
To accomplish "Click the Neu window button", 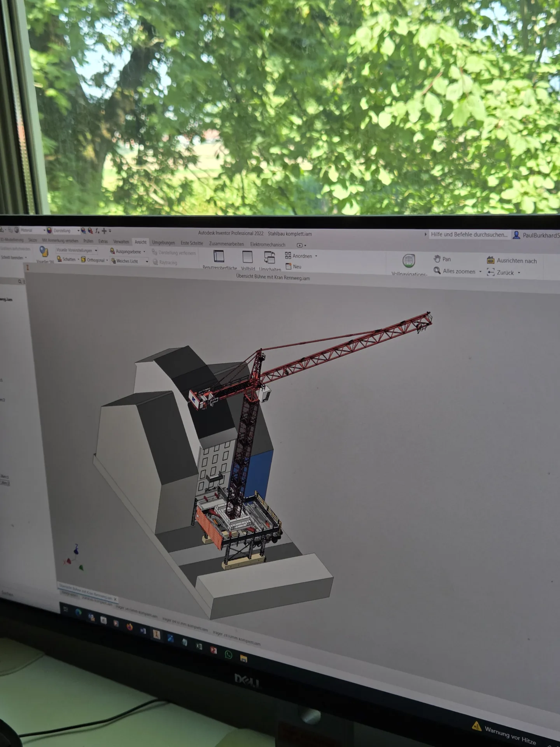I will pos(294,267).
